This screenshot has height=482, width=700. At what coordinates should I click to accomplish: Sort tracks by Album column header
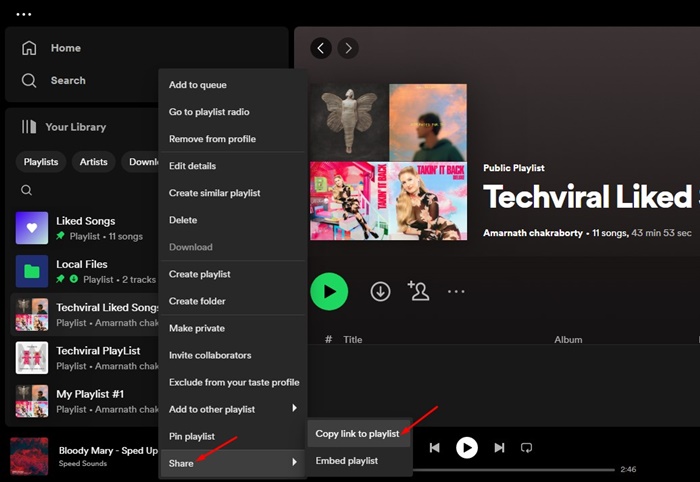pyautogui.click(x=568, y=340)
